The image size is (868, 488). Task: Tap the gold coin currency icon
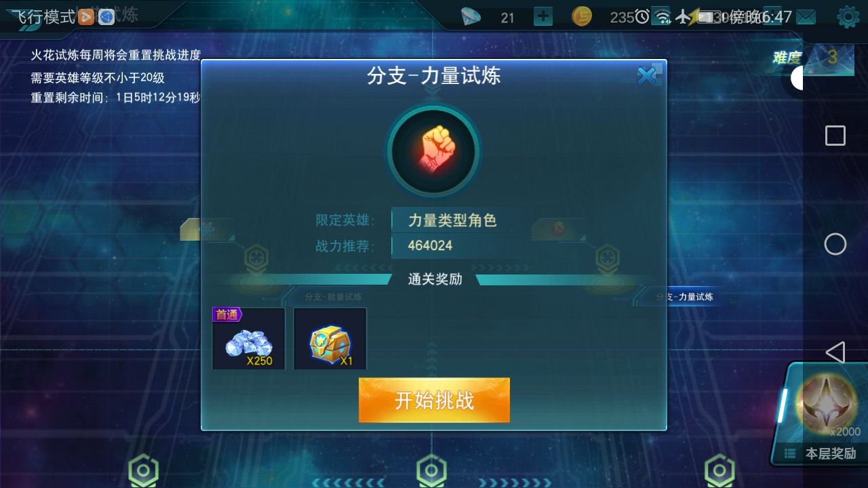pyautogui.click(x=582, y=17)
